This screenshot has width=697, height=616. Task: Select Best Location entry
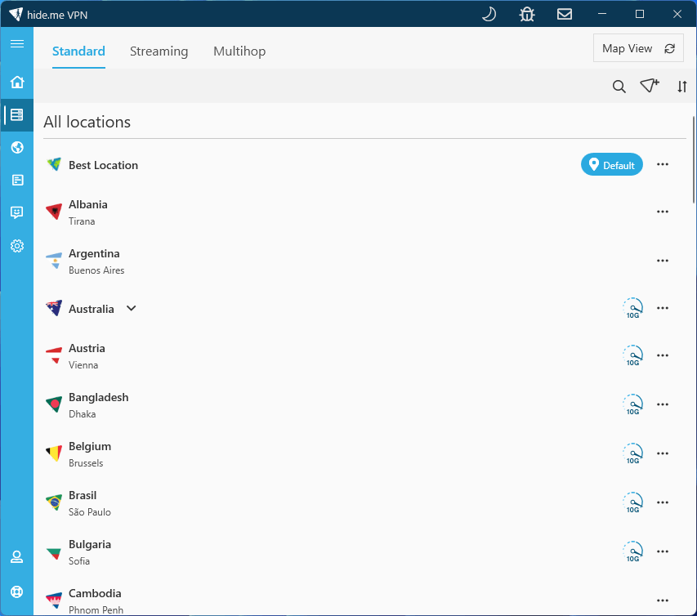click(364, 165)
